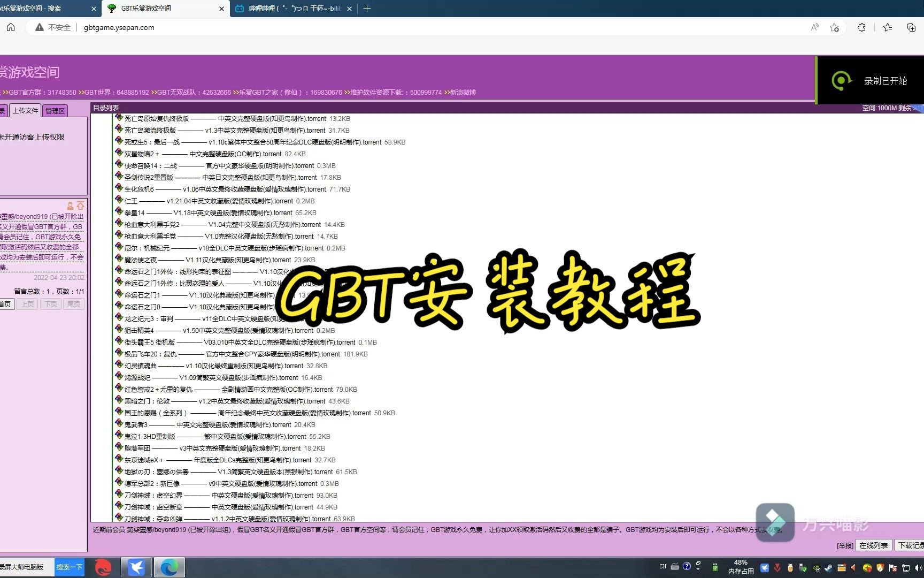Open the GBT世界 link in header
The height and width of the screenshot is (578, 924).
[117, 93]
